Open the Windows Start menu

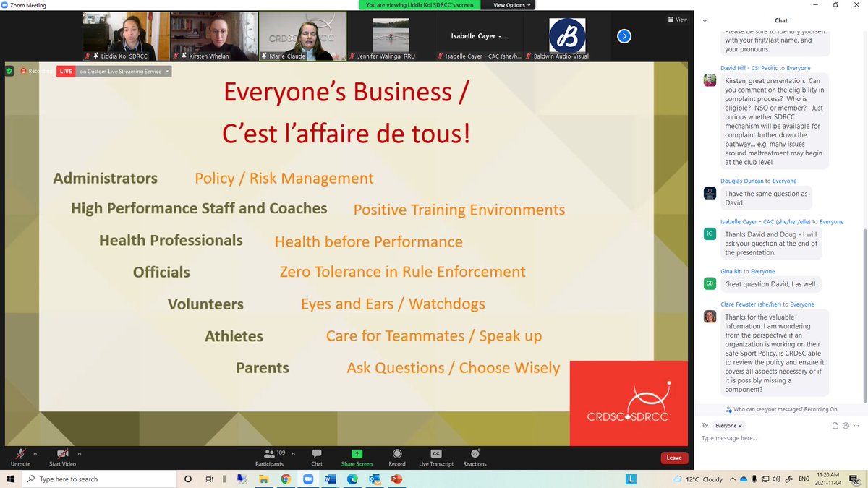click(x=11, y=479)
